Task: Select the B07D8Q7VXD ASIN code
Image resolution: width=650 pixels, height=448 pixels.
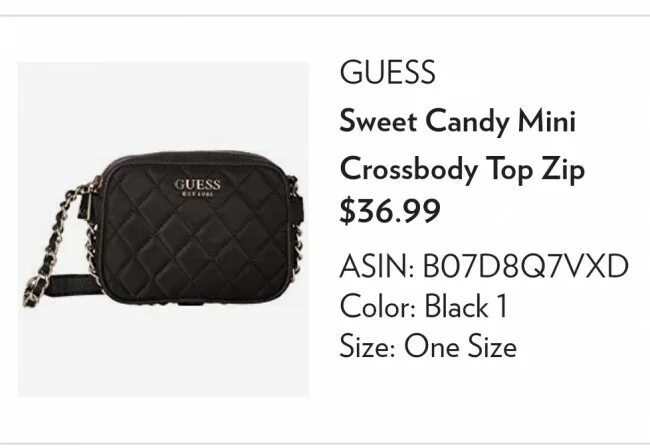Action: coord(525,267)
